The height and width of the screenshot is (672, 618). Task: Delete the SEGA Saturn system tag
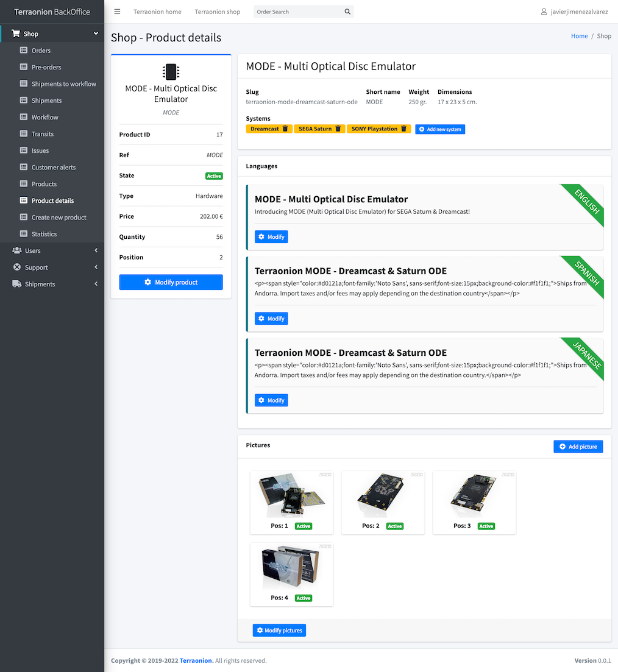click(338, 129)
